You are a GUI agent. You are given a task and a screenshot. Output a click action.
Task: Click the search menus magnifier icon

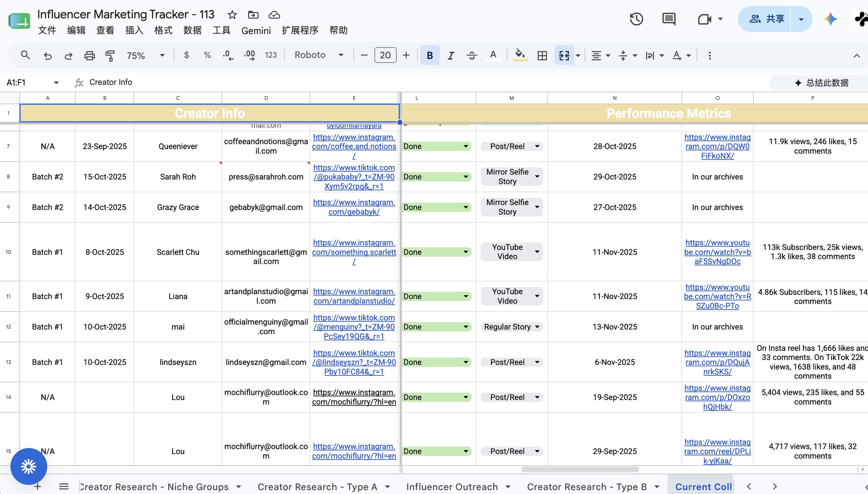[25, 55]
